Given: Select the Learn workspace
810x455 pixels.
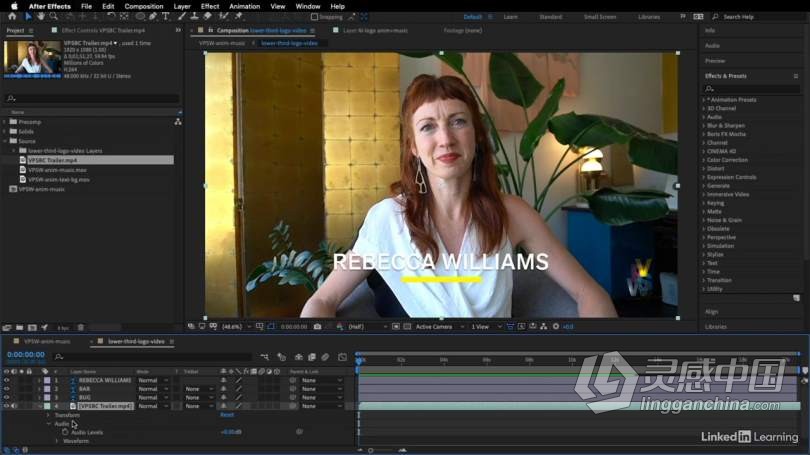Looking at the screenshot, I should pyautogui.click(x=510, y=17).
